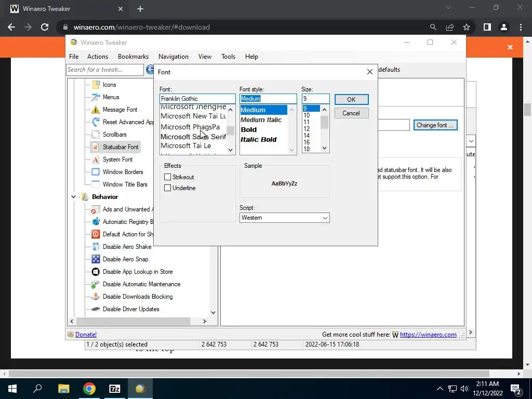Open Chrome tab search chevron
532x399 pixels.
click(448, 7)
